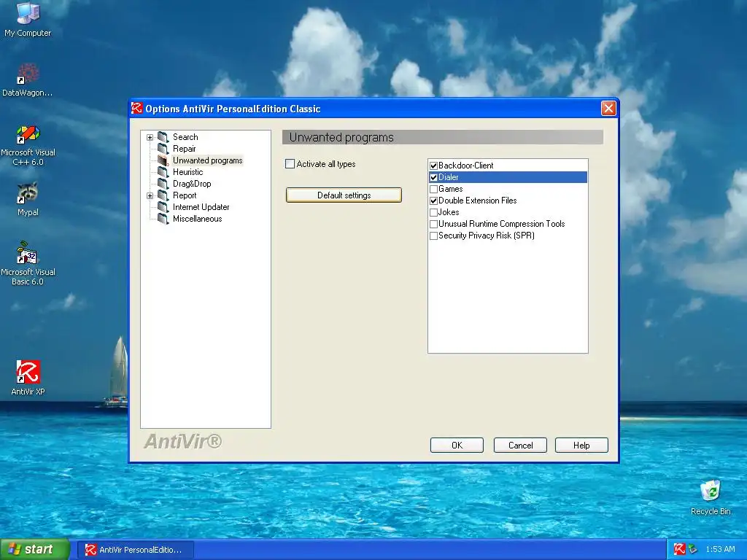
Task: Uncheck the Dialer checkbox
Action: click(433, 177)
